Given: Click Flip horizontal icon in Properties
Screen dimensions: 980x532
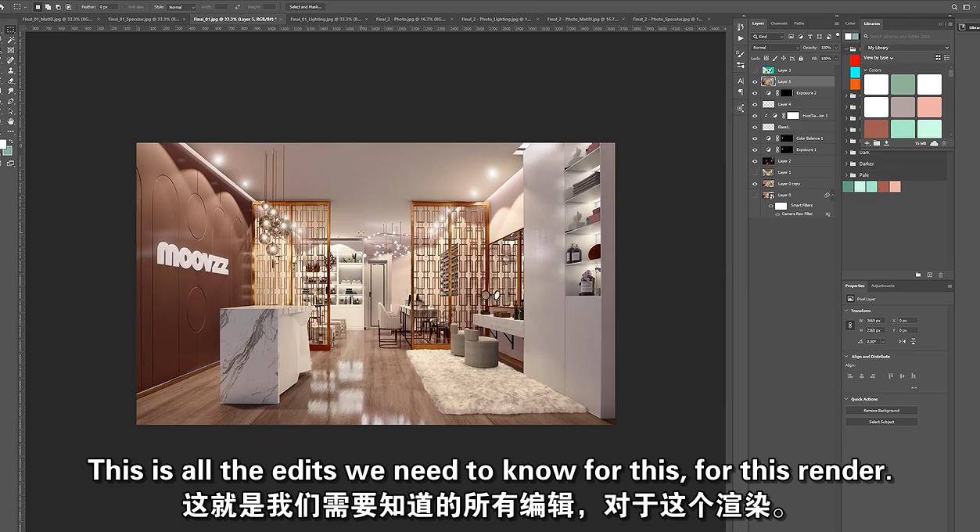Looking at the screenshot, I should (x=902, y=341).
